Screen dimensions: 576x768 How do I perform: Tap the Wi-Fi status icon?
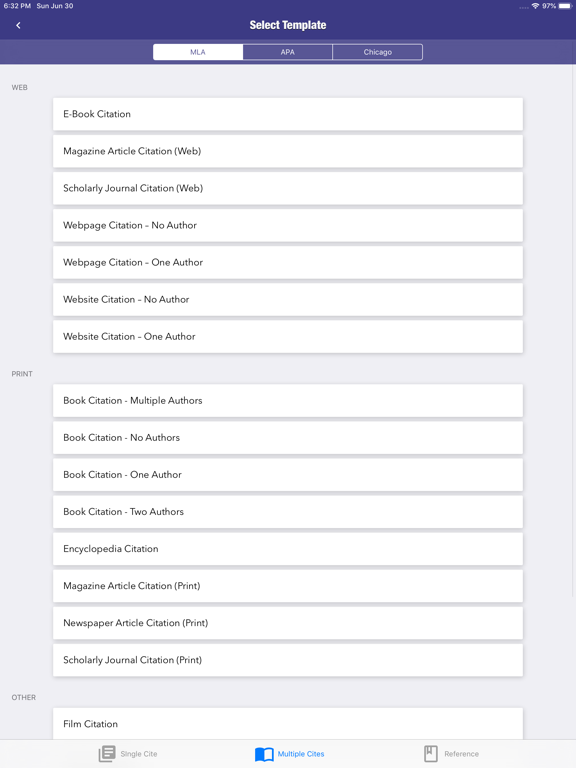535,6
